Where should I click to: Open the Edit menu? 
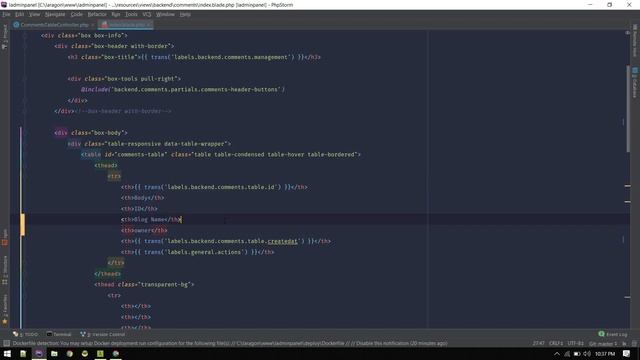20,14
